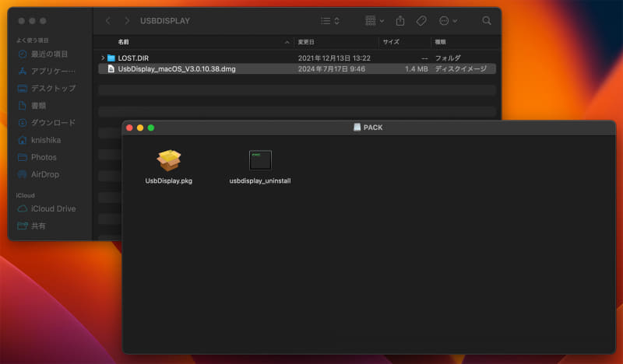
Task: Select the UsbDisplay_macOS_V3.0.10.38.dmg file row
Action: click(x=297, y=68)
